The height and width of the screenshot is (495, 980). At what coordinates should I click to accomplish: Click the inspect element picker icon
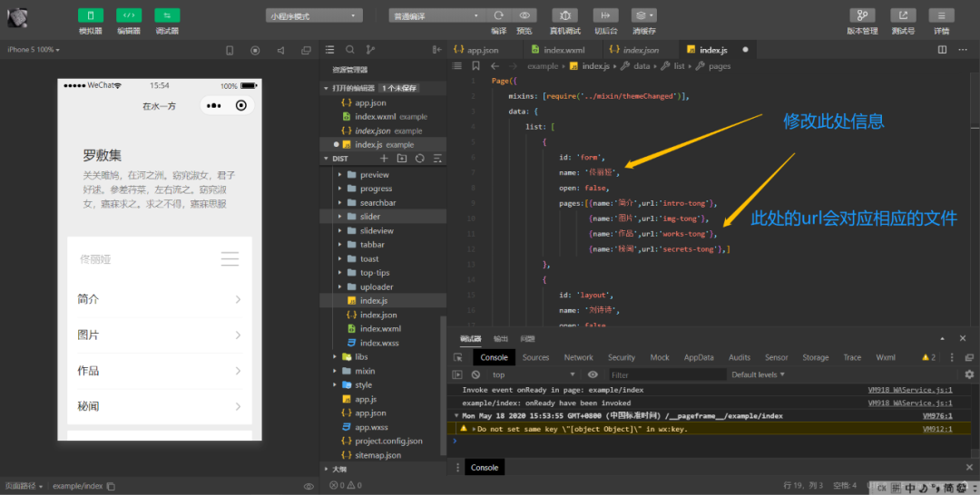(458, 358)
